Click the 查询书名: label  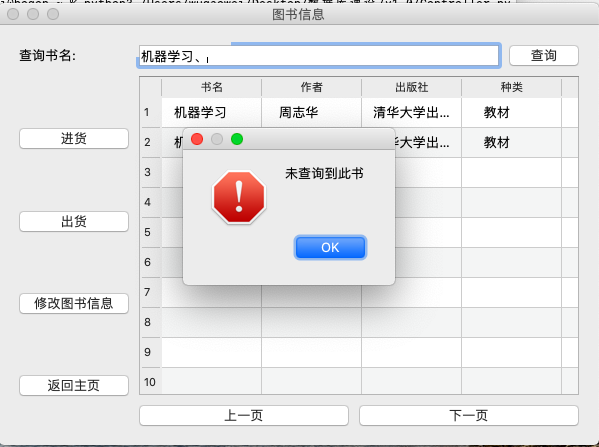click(x=48, y=55)
